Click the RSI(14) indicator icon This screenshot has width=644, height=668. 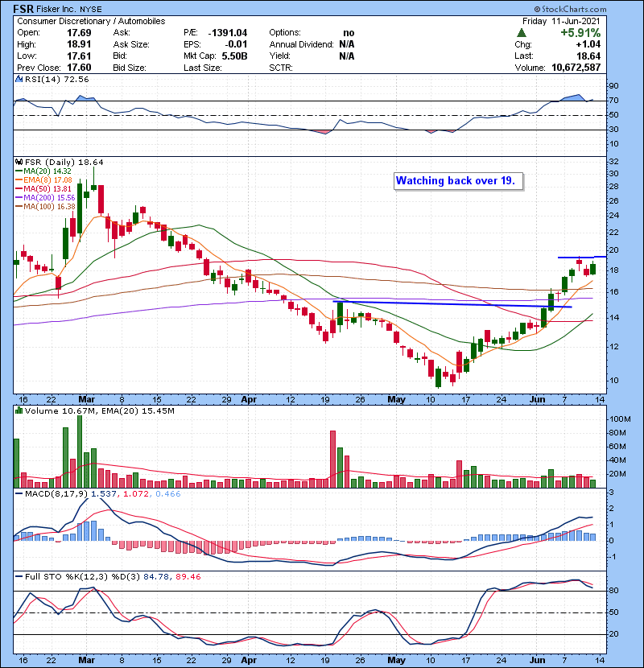click(x=19, y=79)
